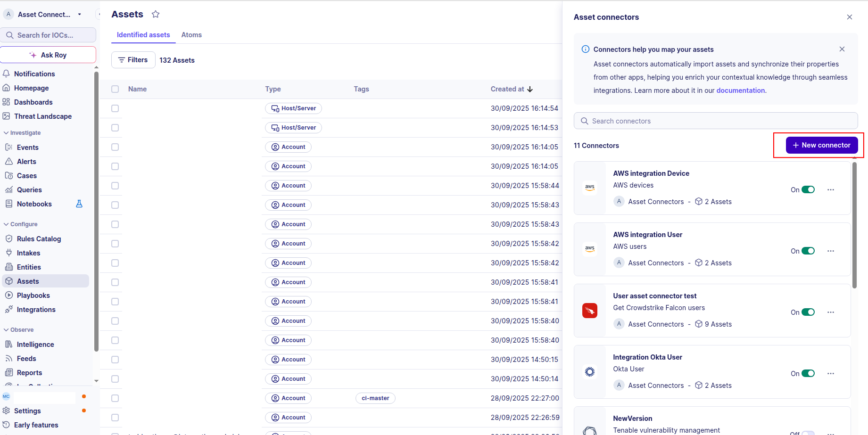
Task: Disable the AWS integration User connector toggle
Action: point(808,251)
